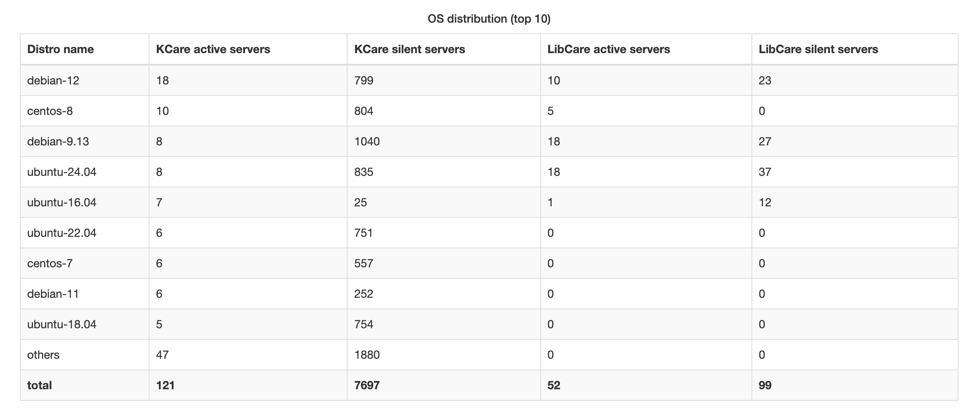Image resolution: width=980 pixels, height=416 pixels.
Task: Select total KCare silent value 7697
Action: pyautogui.click(x=367, y=385)
